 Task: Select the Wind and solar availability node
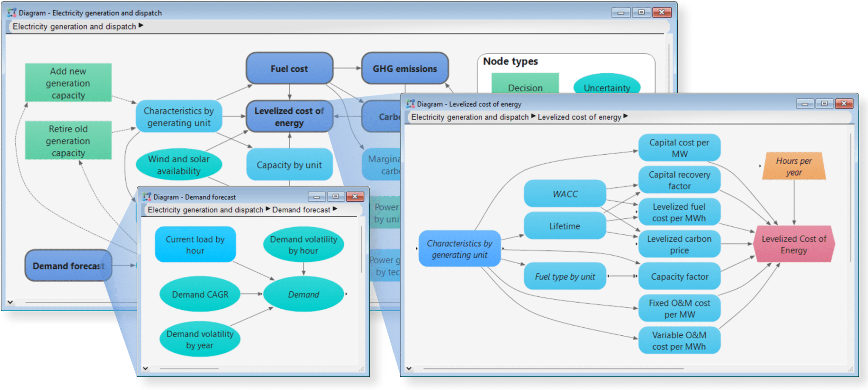pyautogui.click(x=178, y=165)
